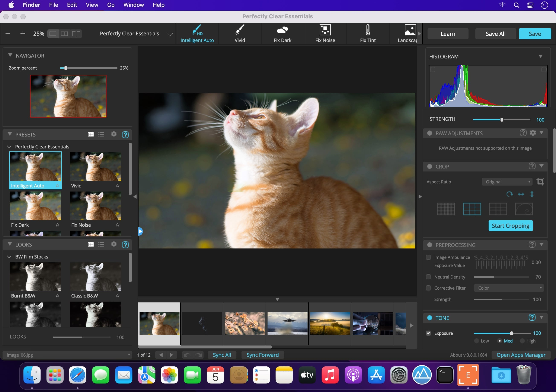
Task: Open the View menu
Action: (92, 5)
